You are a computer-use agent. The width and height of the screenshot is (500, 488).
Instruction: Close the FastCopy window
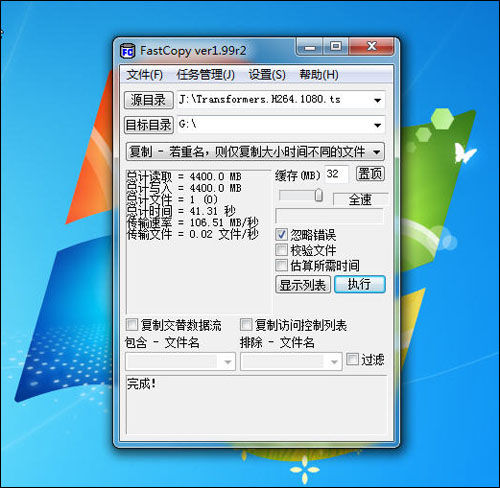point(372,47)
